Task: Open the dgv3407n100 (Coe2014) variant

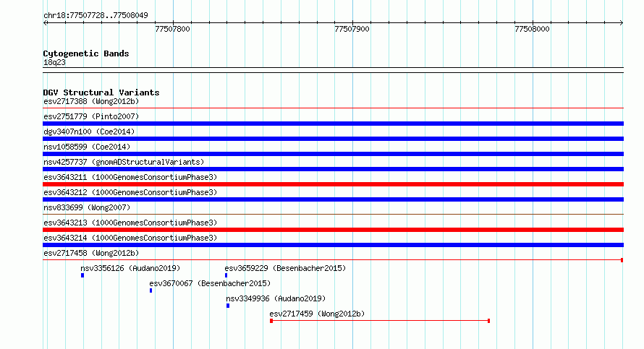Action: 89,132
